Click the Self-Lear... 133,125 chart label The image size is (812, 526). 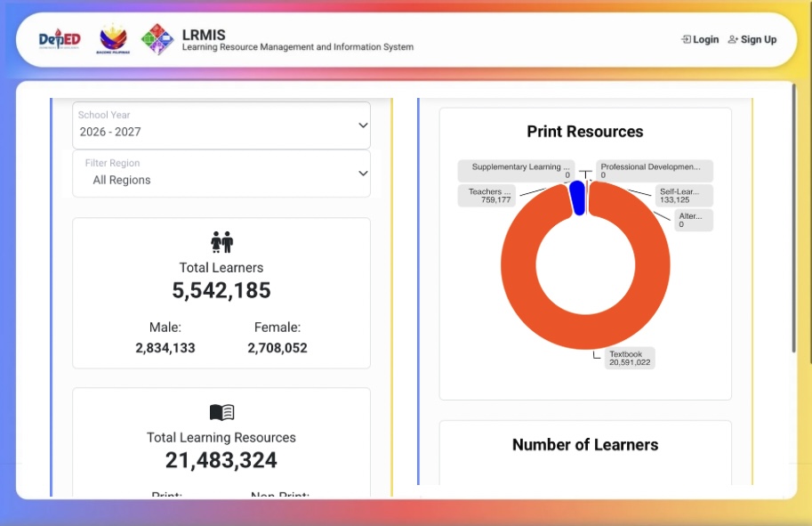tap(684, 196)
